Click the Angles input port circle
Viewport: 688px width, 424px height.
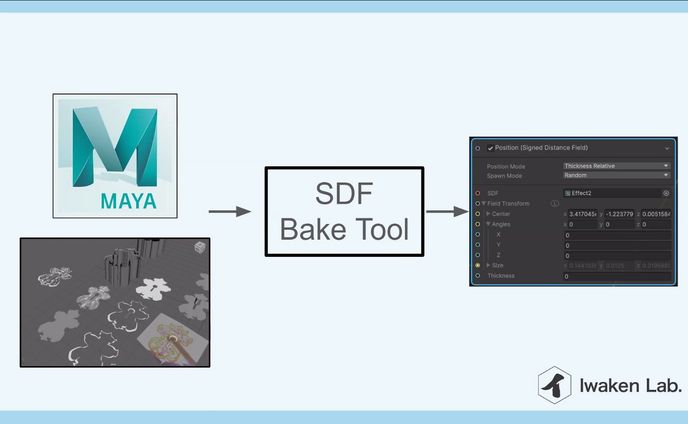[477, 224]
